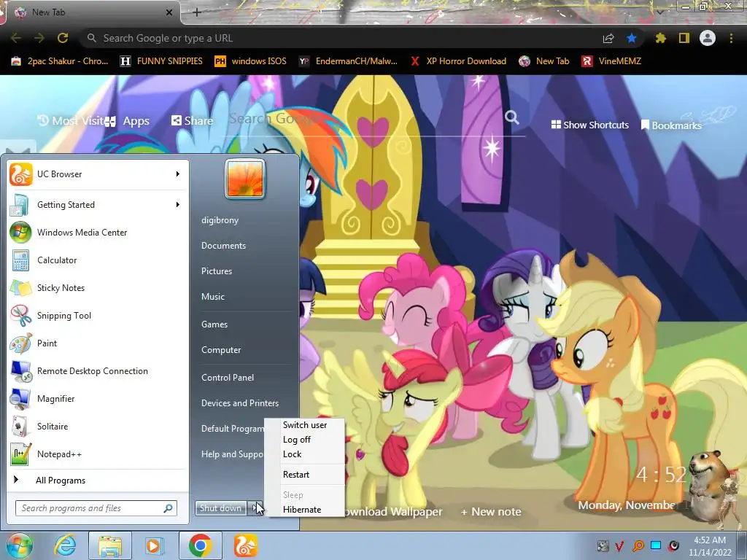Screen dimensions: 747x560
Task: Choose Restart in power menu
Action: tap(296, 475)
